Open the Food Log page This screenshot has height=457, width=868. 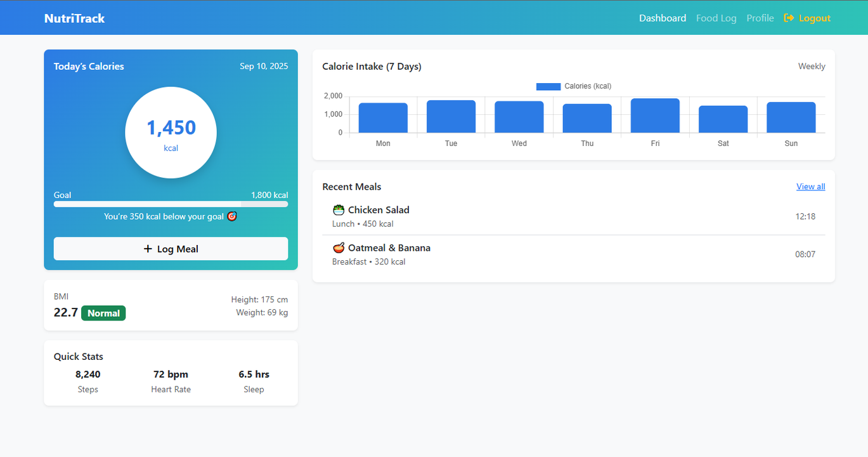(716, 18)
